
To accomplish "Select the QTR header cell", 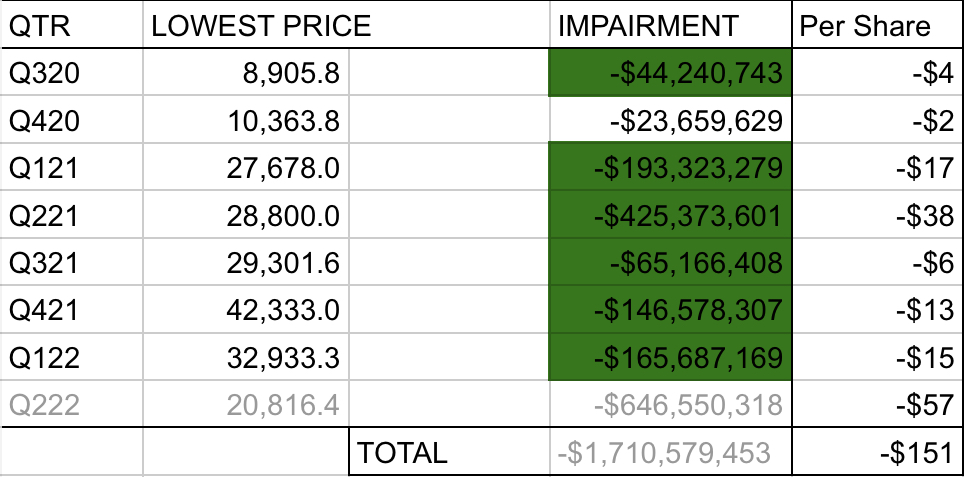I will click(72, 27).
